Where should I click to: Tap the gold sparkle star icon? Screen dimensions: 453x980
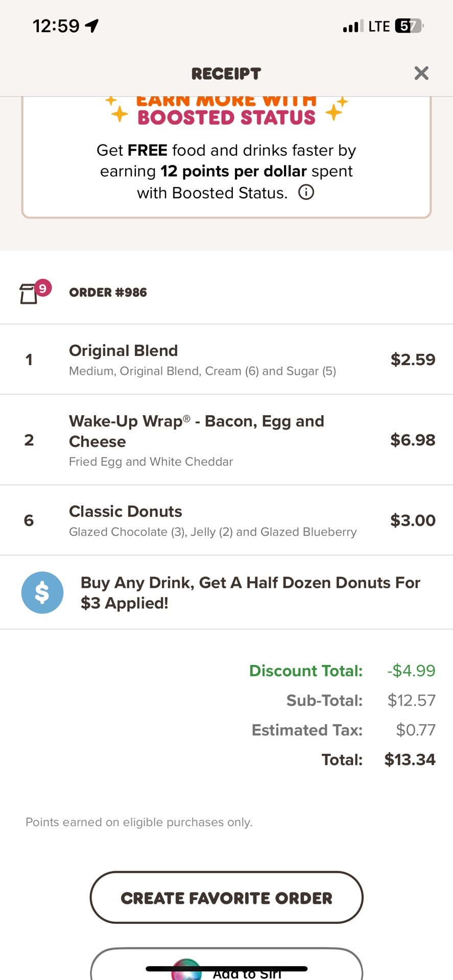pyautogui.click(x=120, y=113)
